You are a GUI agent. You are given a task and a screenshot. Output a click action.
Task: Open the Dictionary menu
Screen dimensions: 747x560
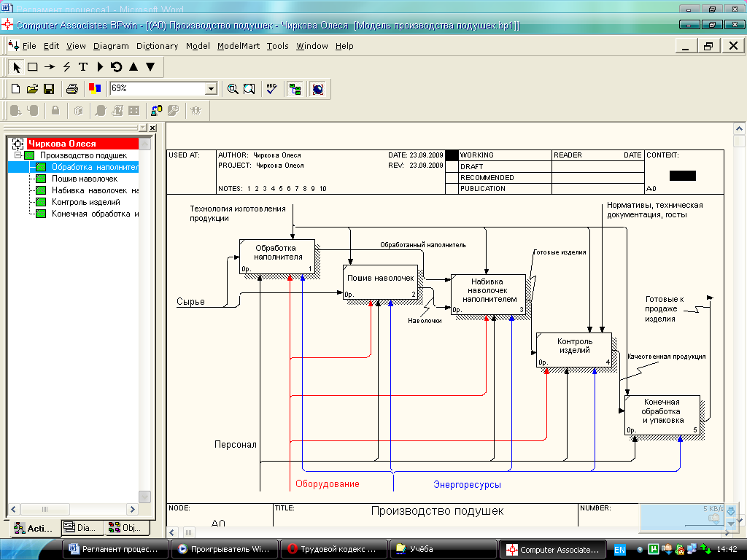[157, 46]
